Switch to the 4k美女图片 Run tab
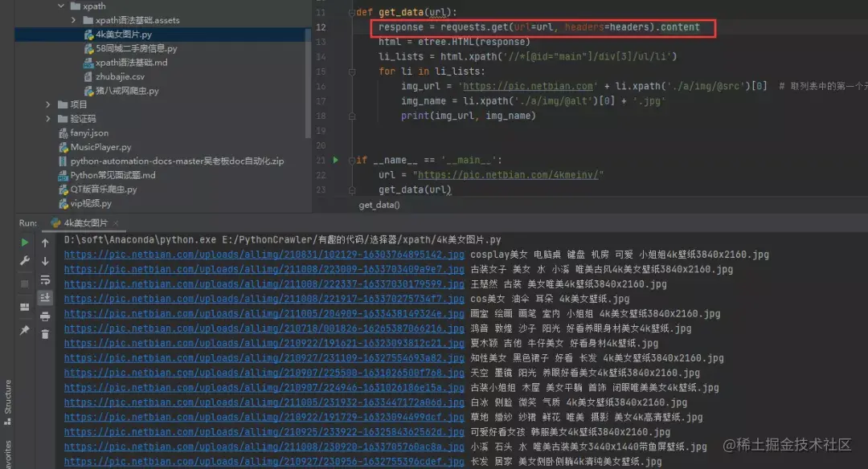The image size is (868, 469). pos(85,223)
